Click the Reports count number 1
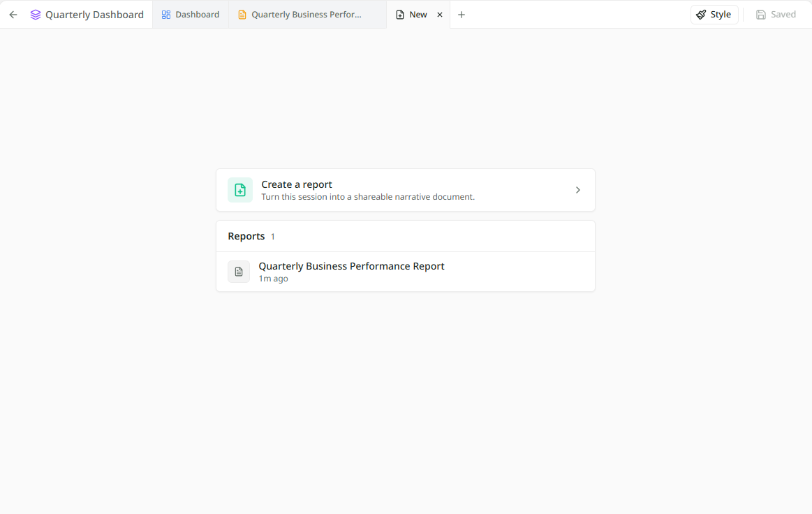This screenshot has height=514, width=812. (x=273, y=237)
